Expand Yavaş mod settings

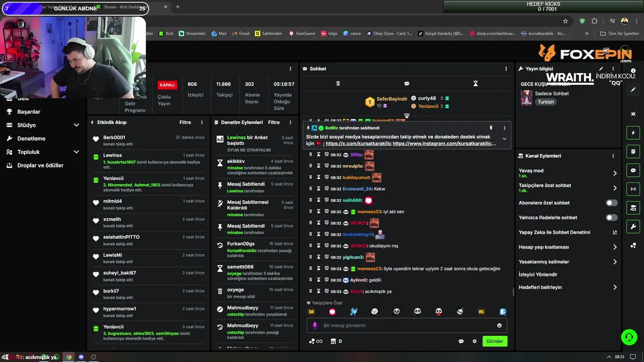615,173
